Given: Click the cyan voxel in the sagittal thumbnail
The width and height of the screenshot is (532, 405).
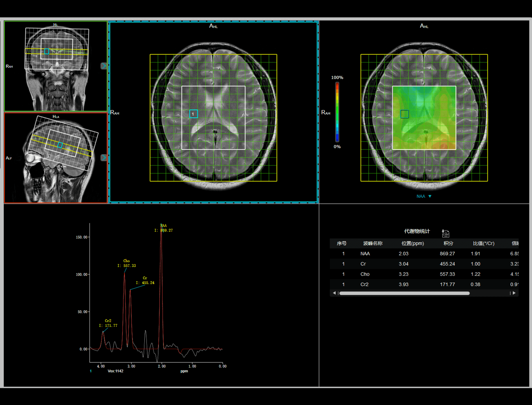Looking at the screenshot, I should (60, 145).
